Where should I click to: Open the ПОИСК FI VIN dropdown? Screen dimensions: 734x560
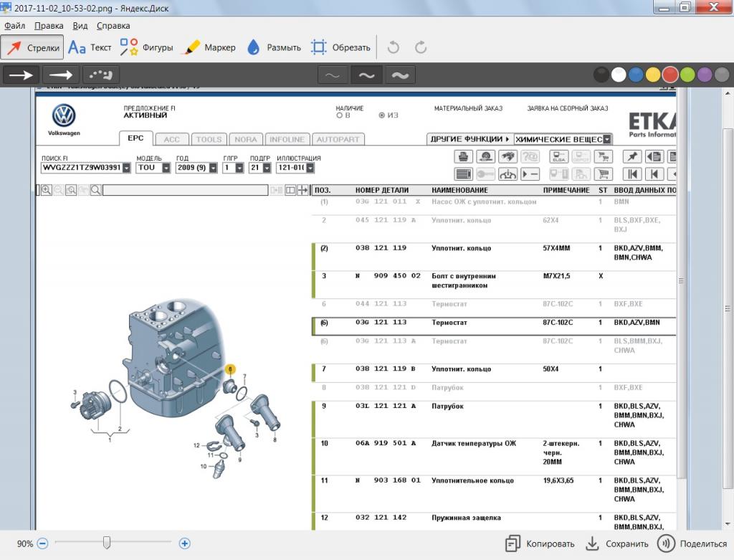coord(126,168)
